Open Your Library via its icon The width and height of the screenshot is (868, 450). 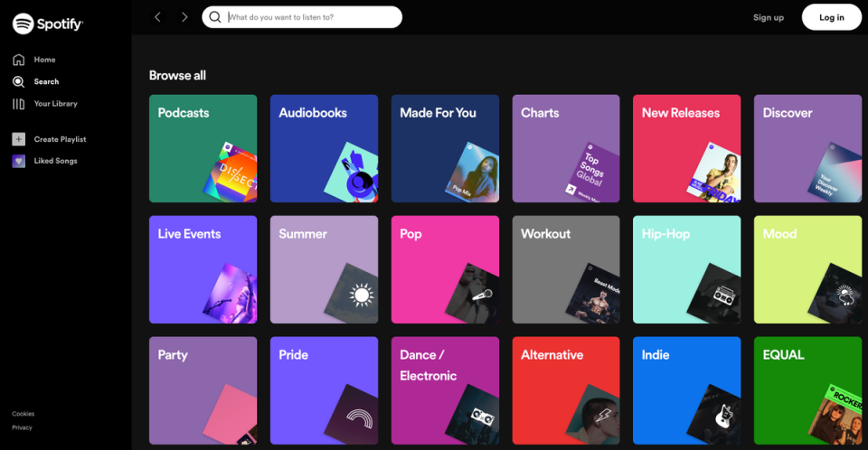coord(18,104)
